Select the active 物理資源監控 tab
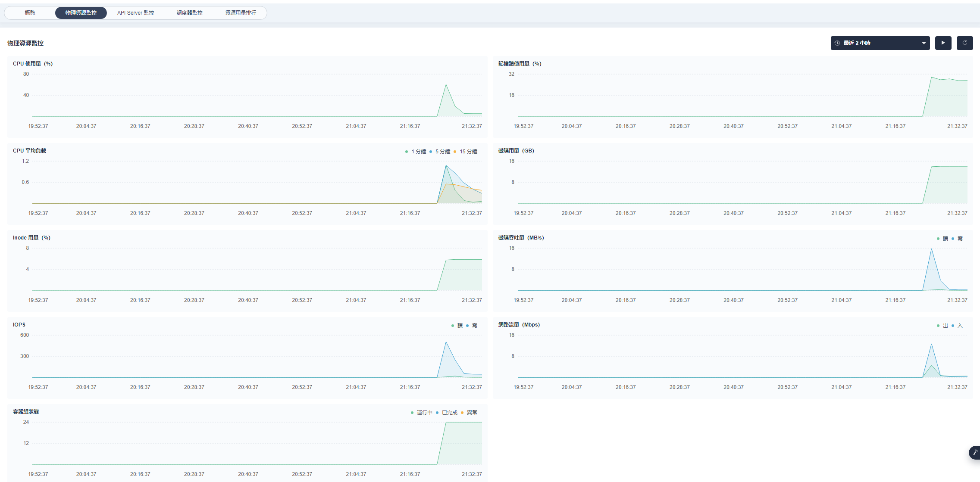Screen dimensions: 980x482 [81, 13]
